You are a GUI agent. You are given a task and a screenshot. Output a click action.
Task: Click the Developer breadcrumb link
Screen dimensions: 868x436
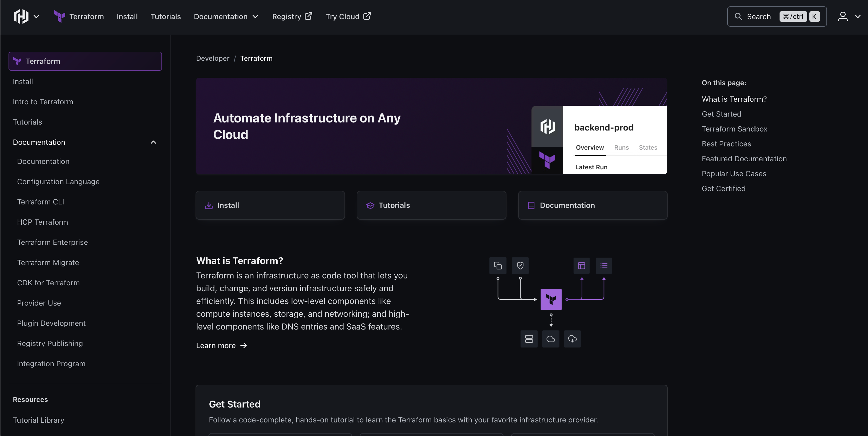point(213,58)
